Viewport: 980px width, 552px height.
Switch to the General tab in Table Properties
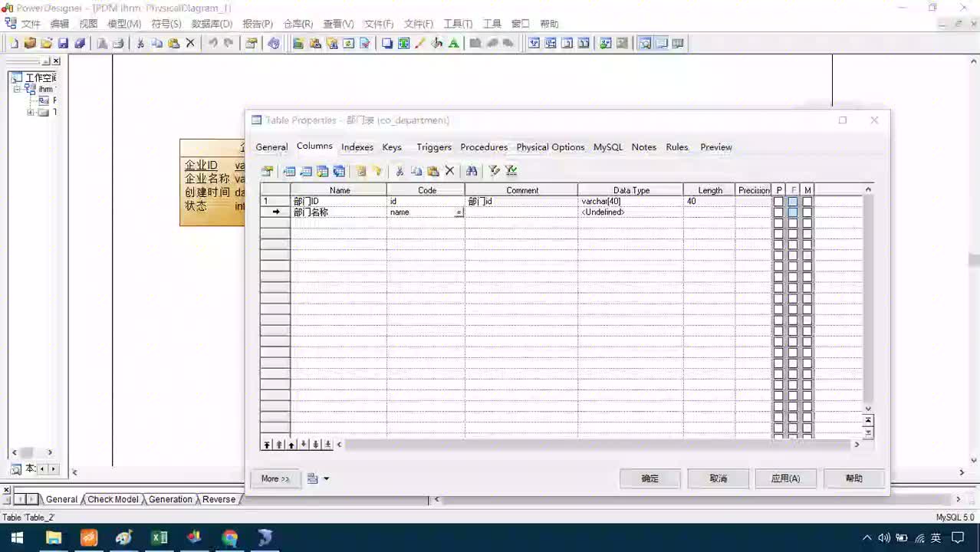271,147
